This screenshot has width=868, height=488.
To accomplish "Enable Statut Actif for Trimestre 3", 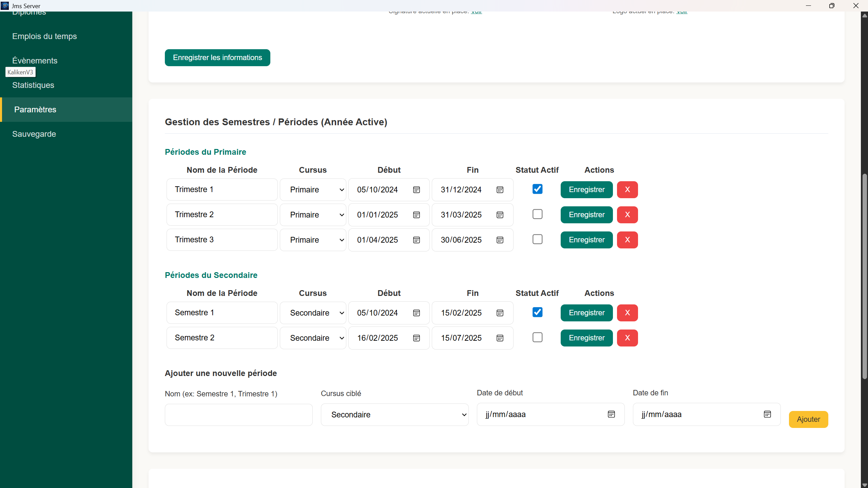I will click(537, 239).
